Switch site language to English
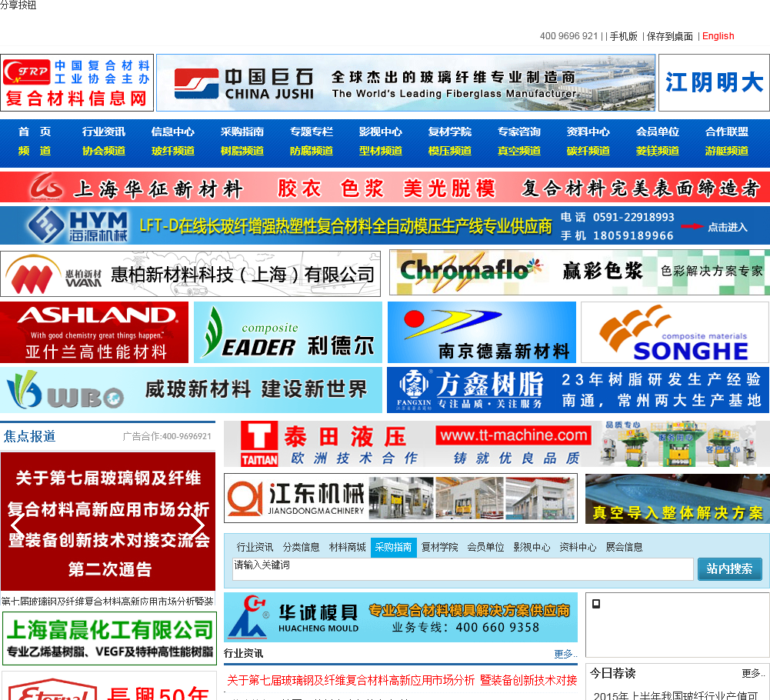Image resolution: width=770 pixels, height=700 pixels. tap(718, 36)
